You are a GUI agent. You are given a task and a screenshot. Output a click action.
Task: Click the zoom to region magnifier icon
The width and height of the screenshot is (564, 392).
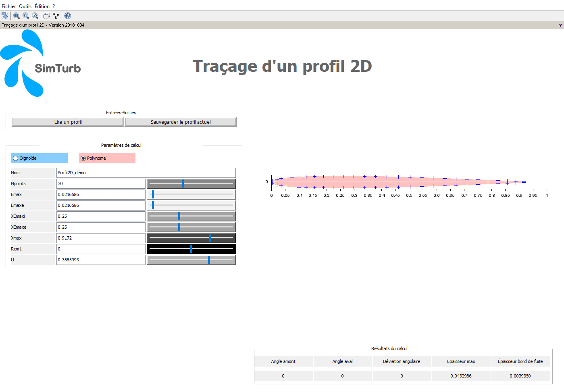click(x=35, y=16)
